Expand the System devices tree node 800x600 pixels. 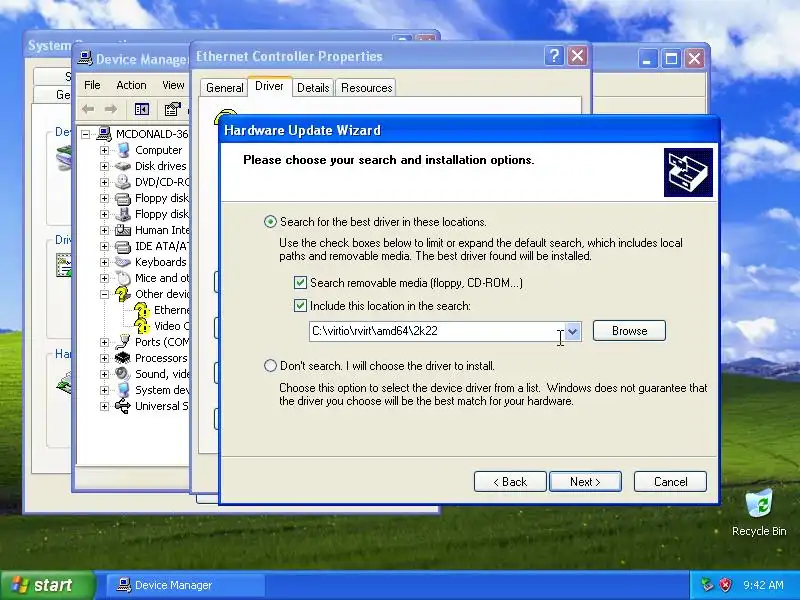(104, 390)
